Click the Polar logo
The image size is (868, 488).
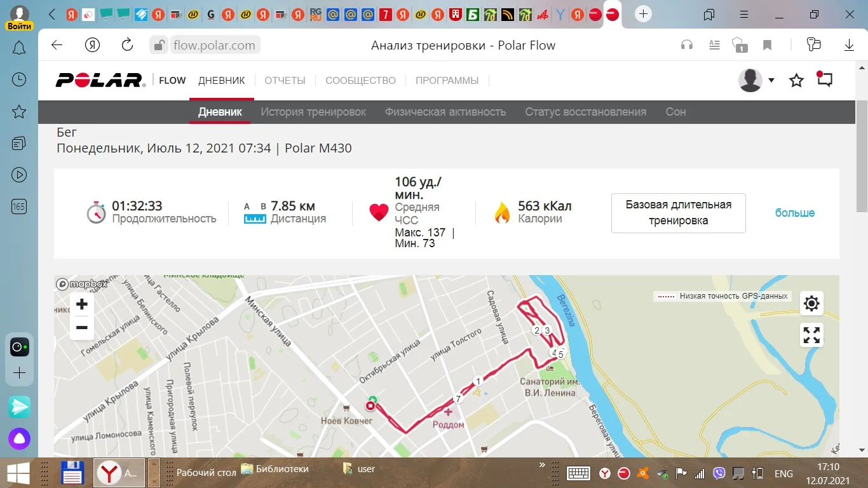[x=100, y=80]
